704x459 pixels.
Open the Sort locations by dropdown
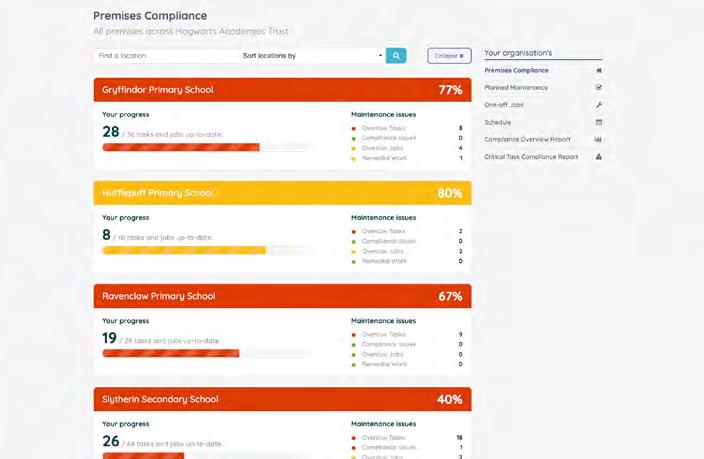pyautogui.click(x=312, y=56)
